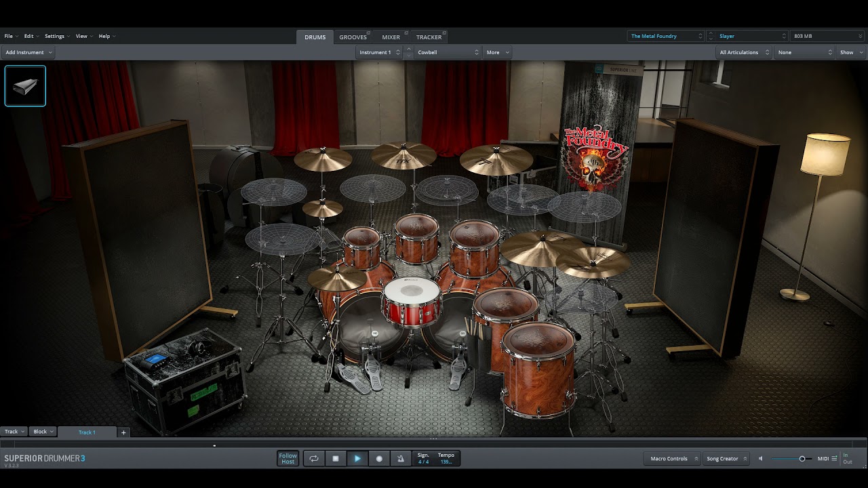Open the All Articulations dropdown

[745, 52]
